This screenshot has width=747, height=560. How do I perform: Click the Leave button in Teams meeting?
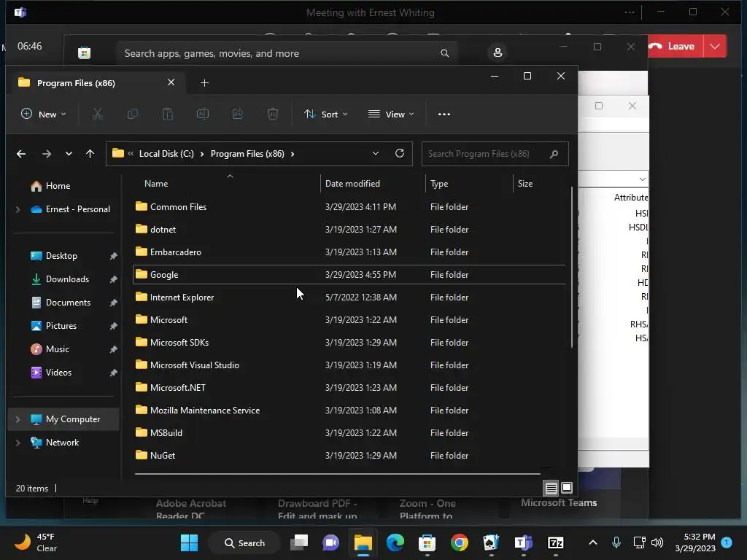[x=675, y=46]
